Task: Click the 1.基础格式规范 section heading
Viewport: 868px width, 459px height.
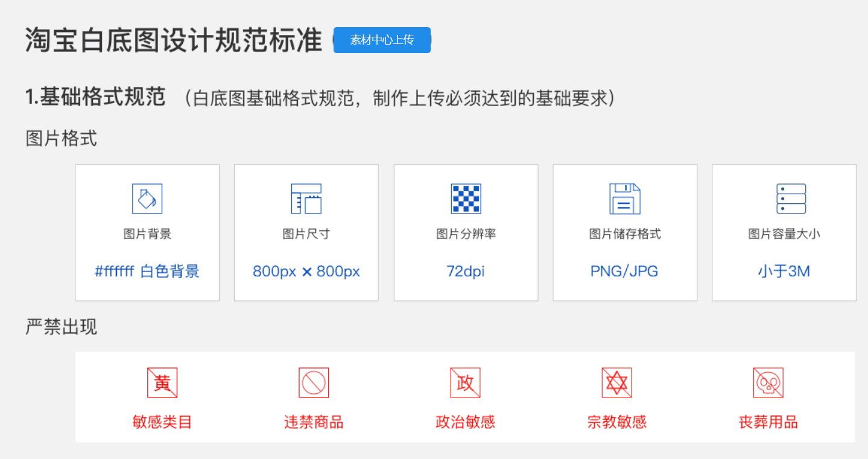Action: pos(95,97)
